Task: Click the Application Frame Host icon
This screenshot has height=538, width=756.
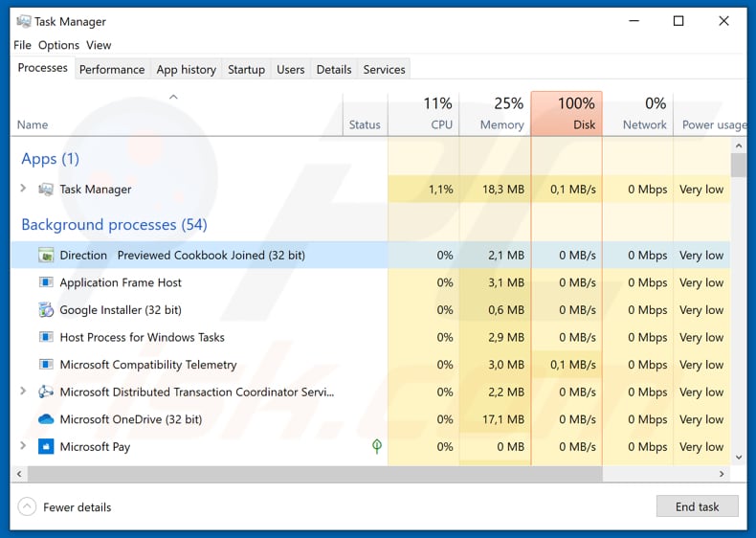Action: (46, 282)
